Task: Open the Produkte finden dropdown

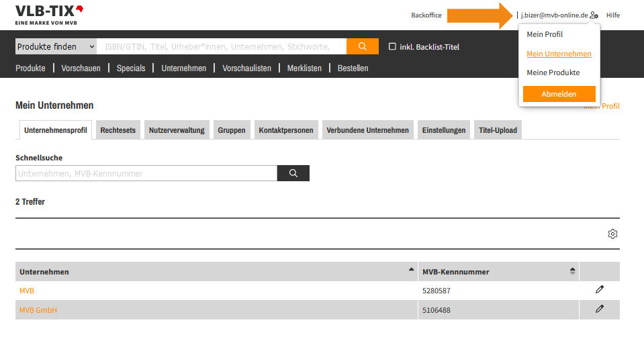Action: [56, 46]
